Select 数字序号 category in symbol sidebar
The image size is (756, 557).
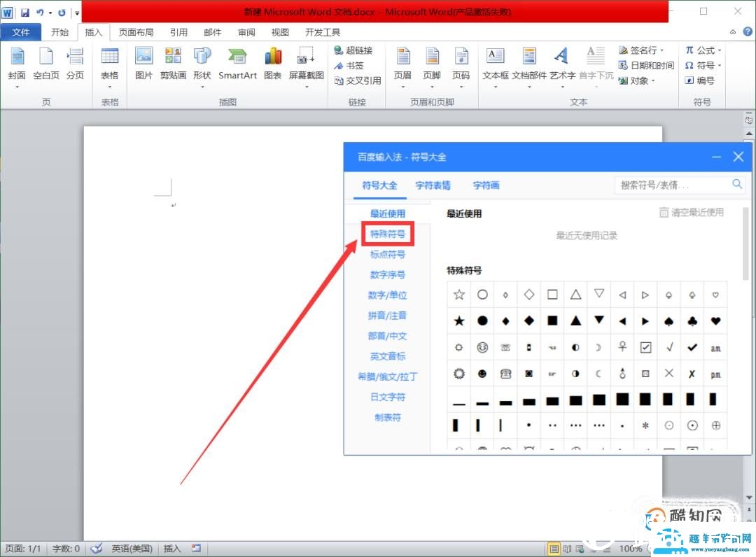pos(388,274)
